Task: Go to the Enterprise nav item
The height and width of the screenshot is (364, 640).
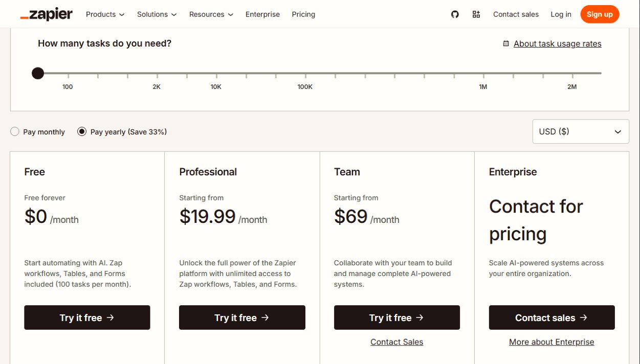Action: pyautogui.click(x=262, y=14)
